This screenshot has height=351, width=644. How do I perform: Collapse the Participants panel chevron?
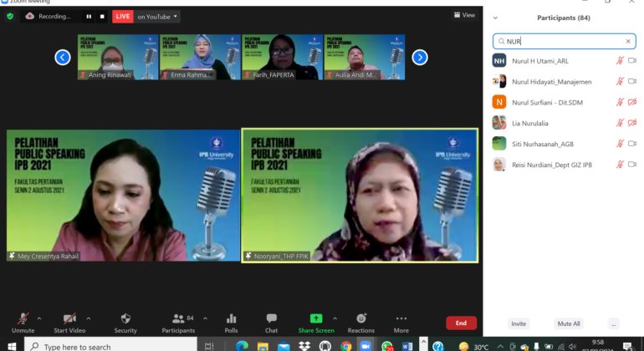click(495, 18)
